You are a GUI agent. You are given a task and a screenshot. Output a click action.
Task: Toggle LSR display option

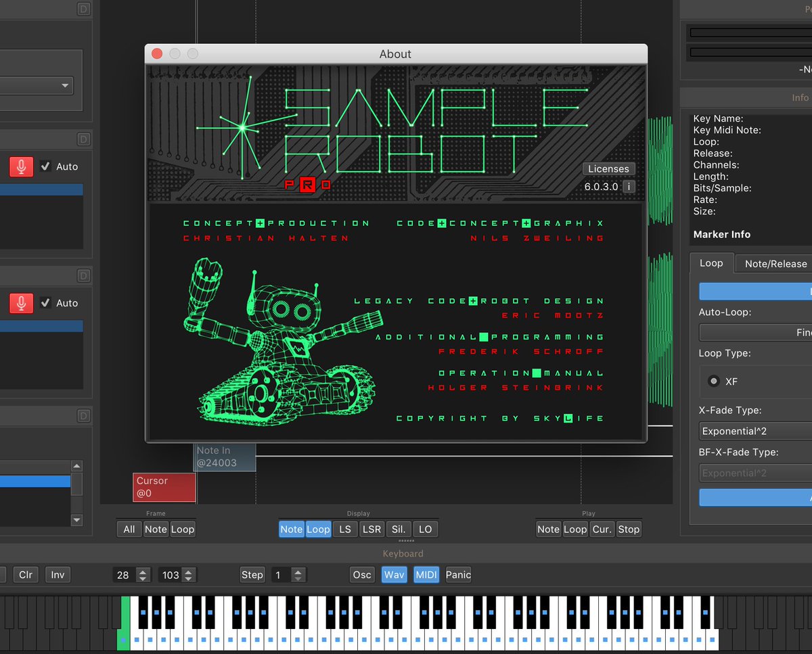click(x=371, y=529)
